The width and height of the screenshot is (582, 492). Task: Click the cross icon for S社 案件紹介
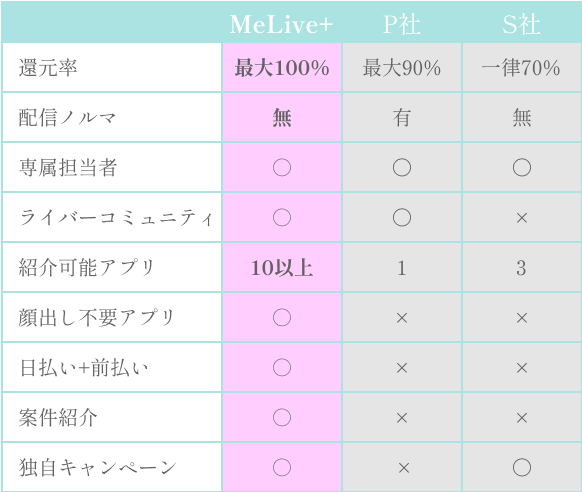[521, 418]
